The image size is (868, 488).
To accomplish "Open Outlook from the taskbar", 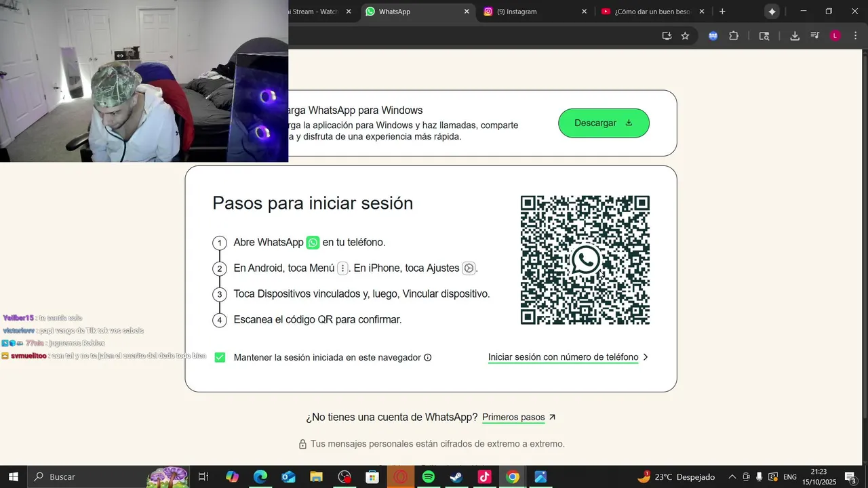I will (288, 476).
